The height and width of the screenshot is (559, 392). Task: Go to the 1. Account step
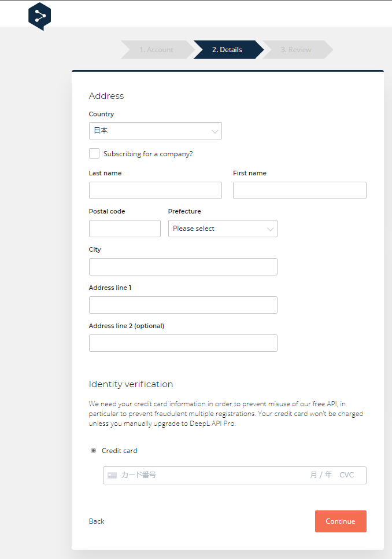coord(156,50)
